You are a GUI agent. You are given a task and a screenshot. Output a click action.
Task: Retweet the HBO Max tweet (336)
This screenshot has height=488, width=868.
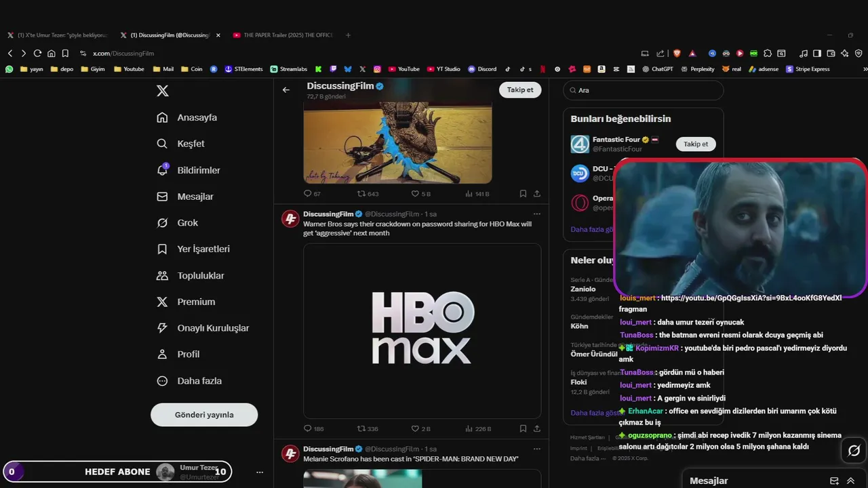(x=368, y=428)
